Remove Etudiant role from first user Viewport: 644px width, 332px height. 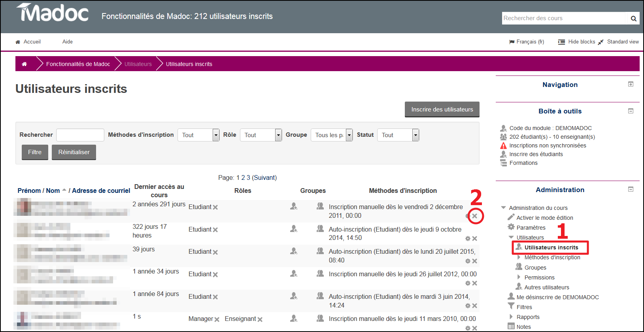point(215,207)
